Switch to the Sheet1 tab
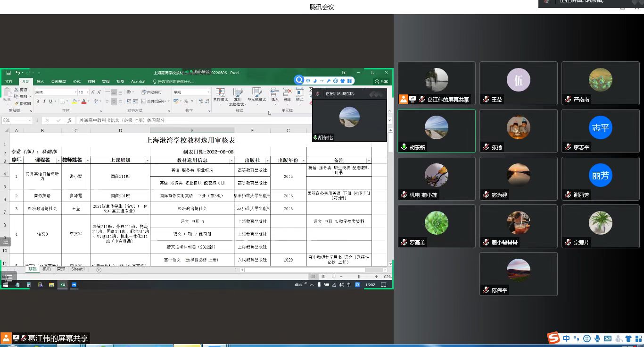Image resolution: width=644 pixels, height=347 pixels. tap(78, 269)
